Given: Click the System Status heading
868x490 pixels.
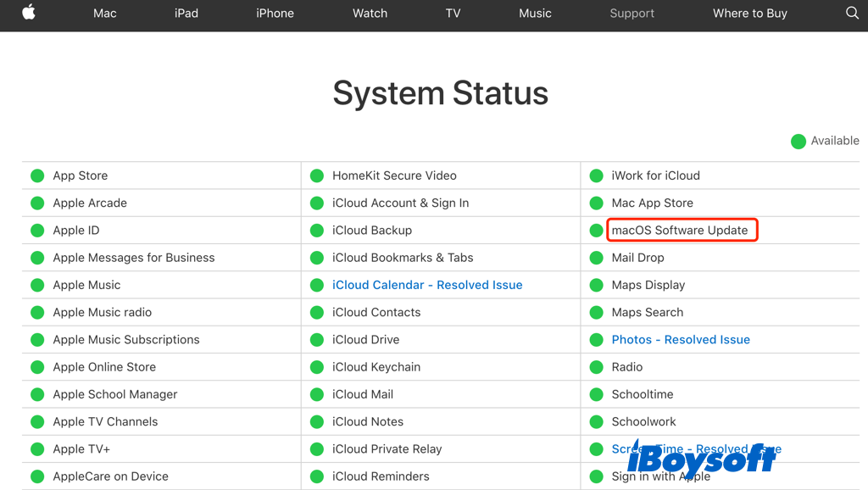Looking at the screenshot, I should 440,93.
